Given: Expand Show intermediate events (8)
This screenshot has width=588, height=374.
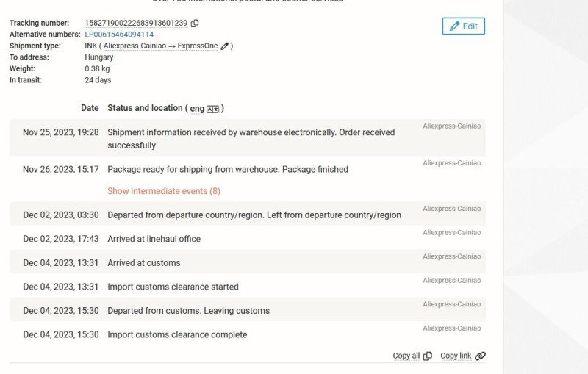Looking at the screenshot, I should 164,191.
